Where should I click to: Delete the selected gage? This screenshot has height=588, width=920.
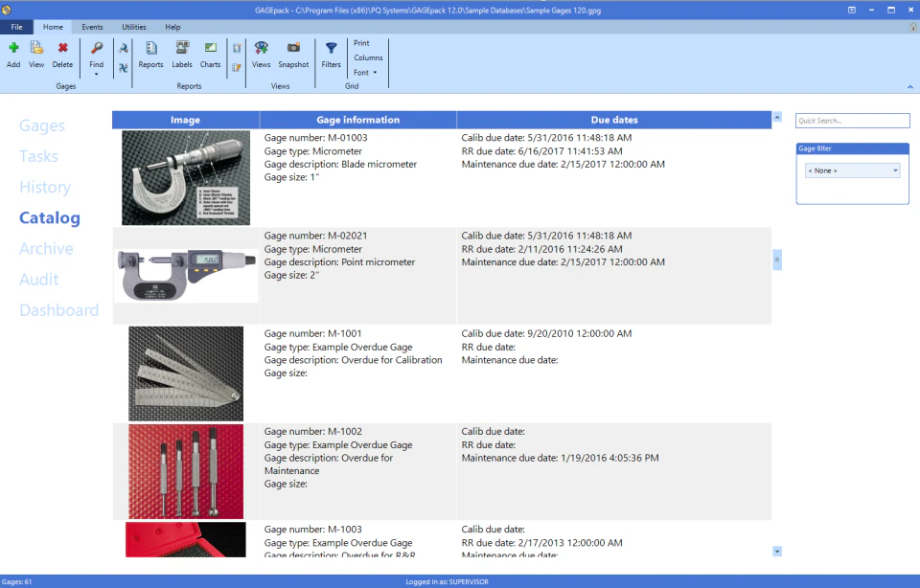[61, 54]
